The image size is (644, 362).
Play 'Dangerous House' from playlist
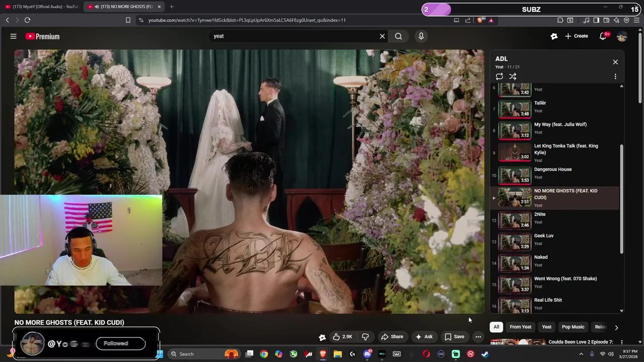555,175
